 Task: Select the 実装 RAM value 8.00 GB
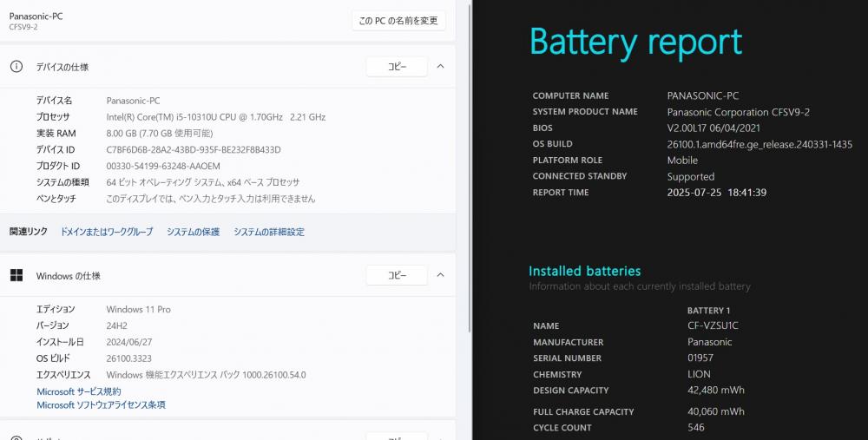[x=160, y=134]
